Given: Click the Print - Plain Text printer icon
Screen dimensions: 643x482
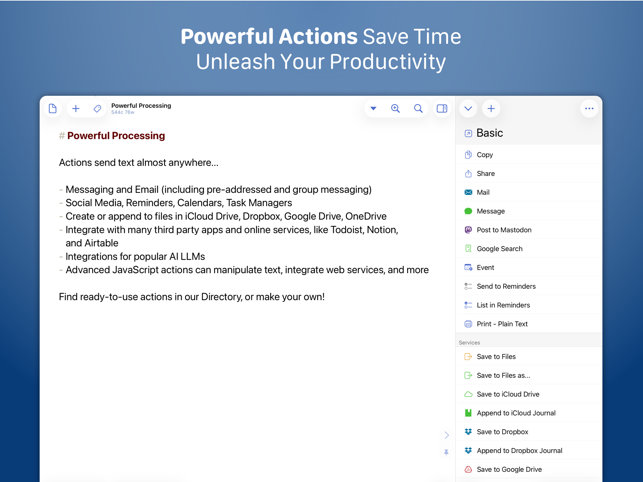Looking at the screenshot, I should coord(468,324).
